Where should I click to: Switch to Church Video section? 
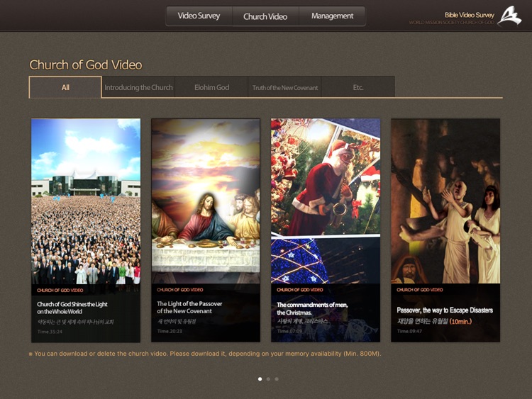point(265,16)
